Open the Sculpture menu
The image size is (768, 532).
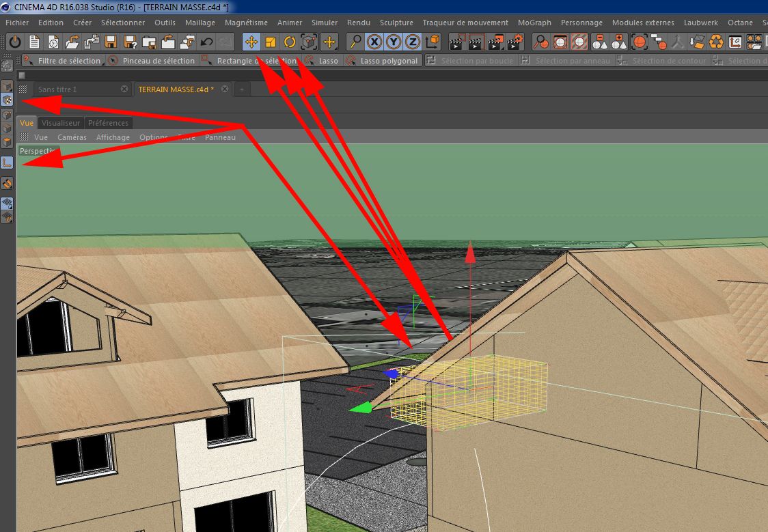[396, 23]
